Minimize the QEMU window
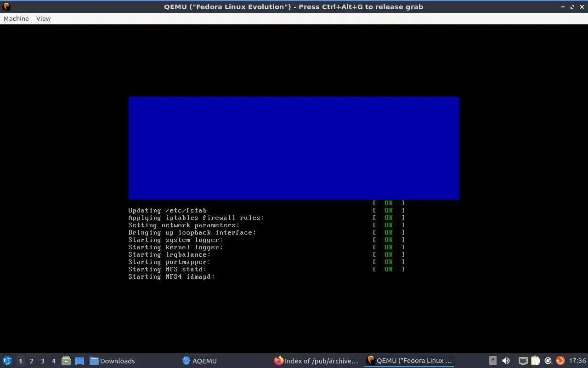588x368 pixels. [x=563, y=7]
